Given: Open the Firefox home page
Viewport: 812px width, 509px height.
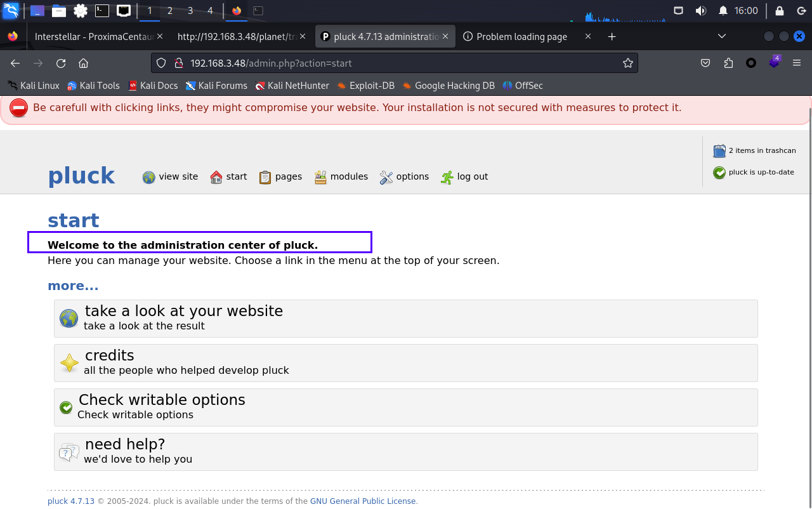Looking at the screenshot, I should click(83, 63).
